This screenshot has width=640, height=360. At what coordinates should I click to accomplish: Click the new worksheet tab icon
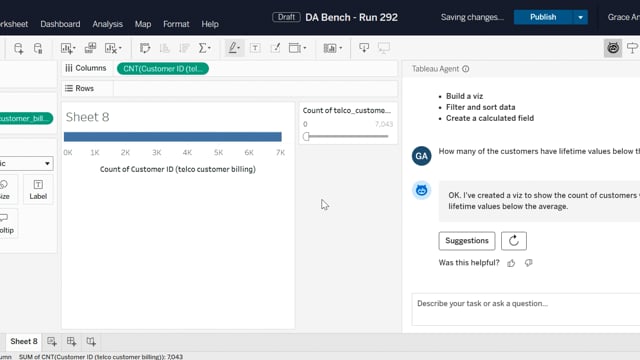tap(52, 342)
